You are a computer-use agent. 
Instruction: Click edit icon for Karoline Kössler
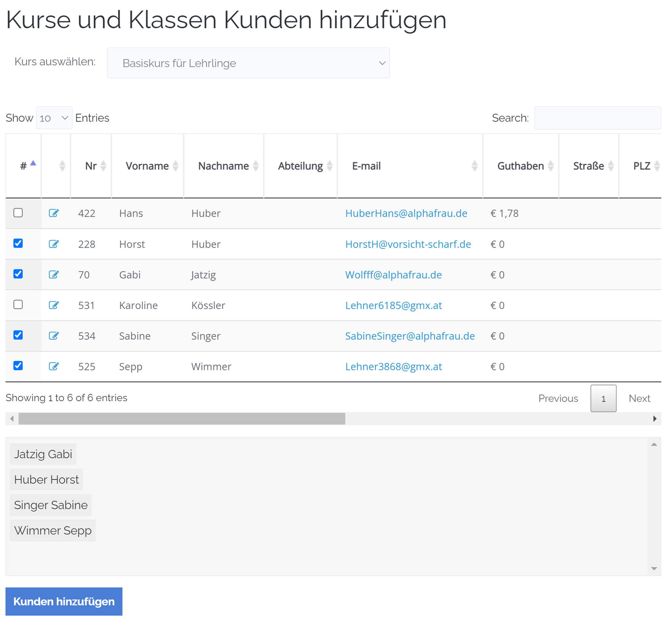(53, 305)
